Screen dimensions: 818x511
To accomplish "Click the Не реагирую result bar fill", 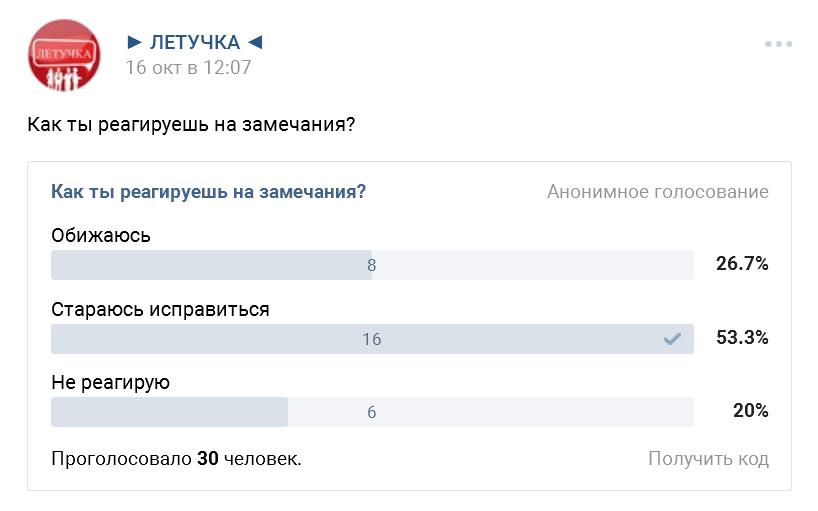I will pyautogui.click(x=168, y=412).
